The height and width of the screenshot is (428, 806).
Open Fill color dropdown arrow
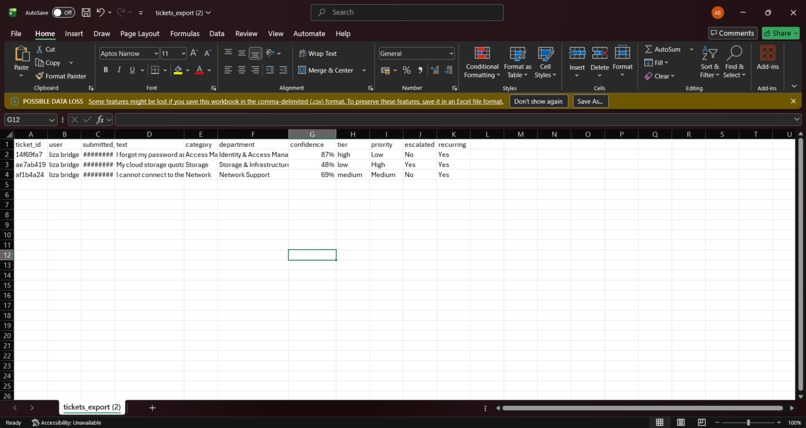point(188,70)
